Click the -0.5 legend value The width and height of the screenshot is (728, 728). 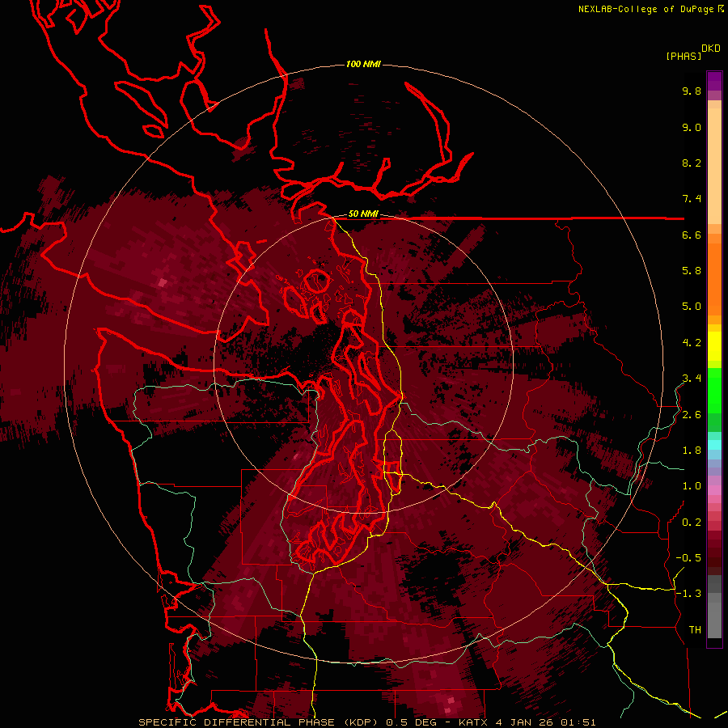688,558
